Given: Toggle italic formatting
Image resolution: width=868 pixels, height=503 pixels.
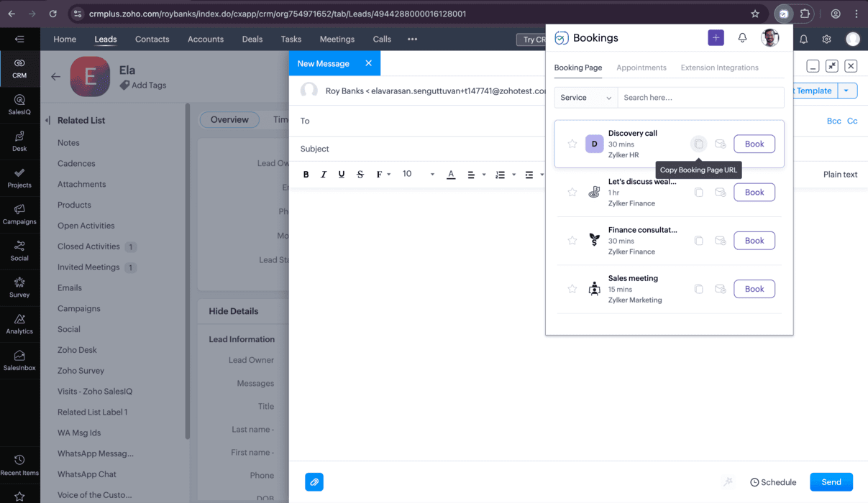Looking at the screenshot, I should 324,175.
